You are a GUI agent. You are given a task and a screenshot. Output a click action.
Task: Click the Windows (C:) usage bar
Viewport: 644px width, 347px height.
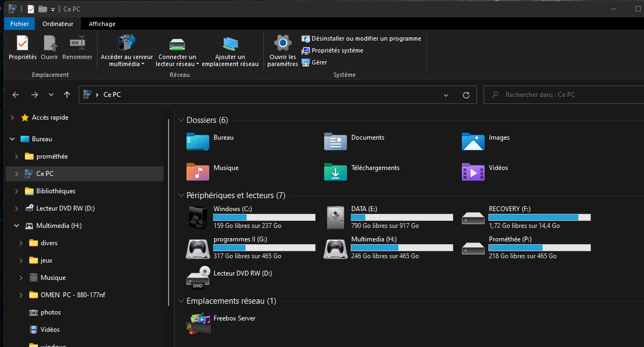264,217
